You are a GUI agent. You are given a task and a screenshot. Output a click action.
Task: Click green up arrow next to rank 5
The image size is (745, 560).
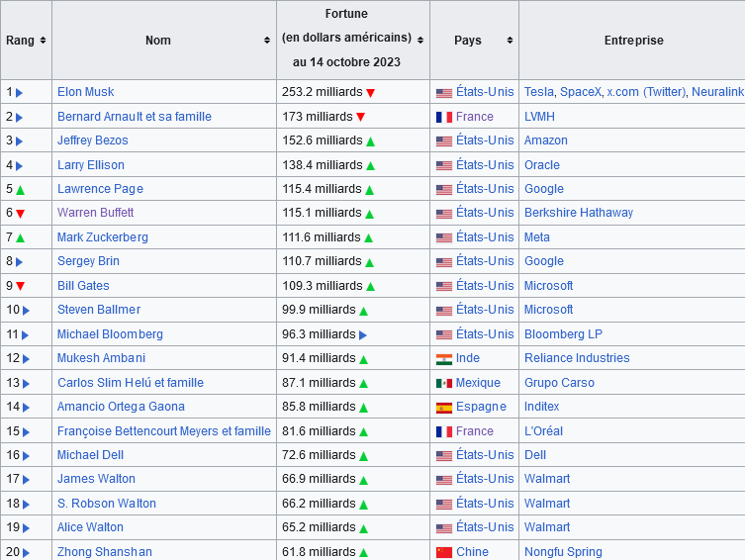[x=20, y=190]
